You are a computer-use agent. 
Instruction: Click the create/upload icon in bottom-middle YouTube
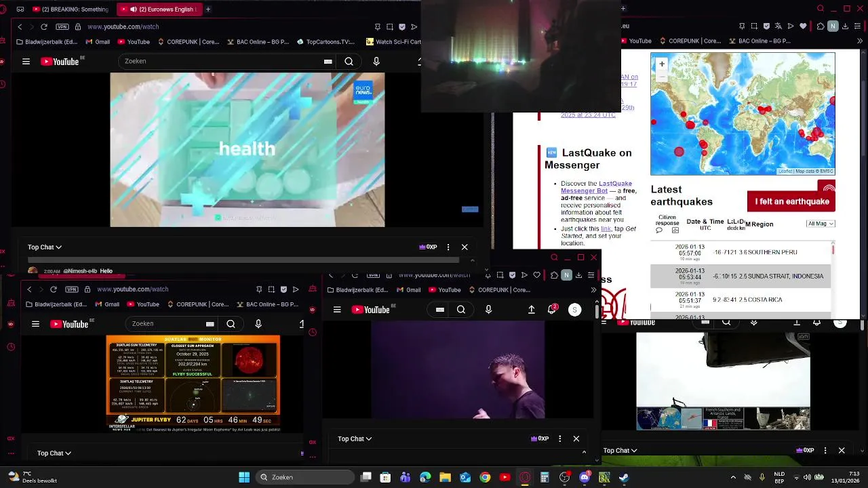click(x=531, y=310)
